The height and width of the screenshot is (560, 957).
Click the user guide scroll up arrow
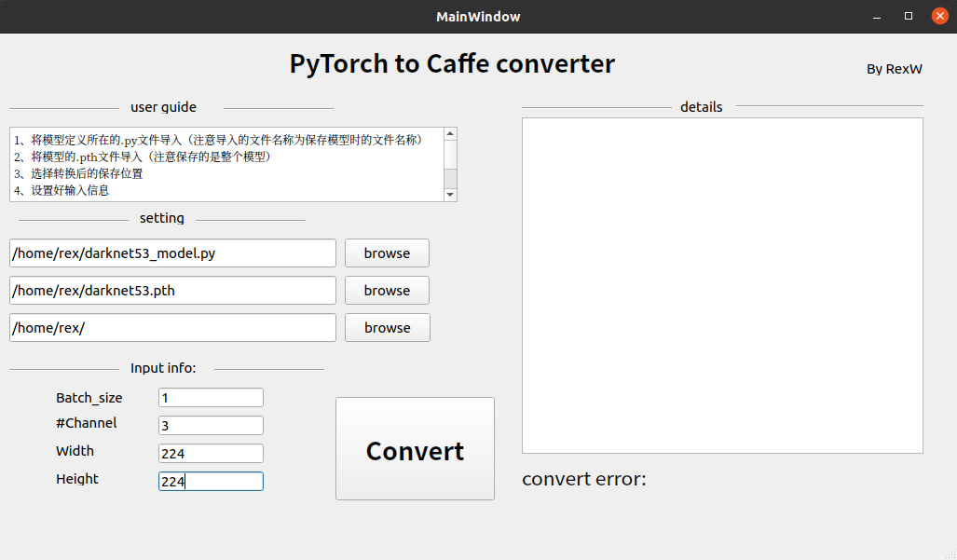450,133
